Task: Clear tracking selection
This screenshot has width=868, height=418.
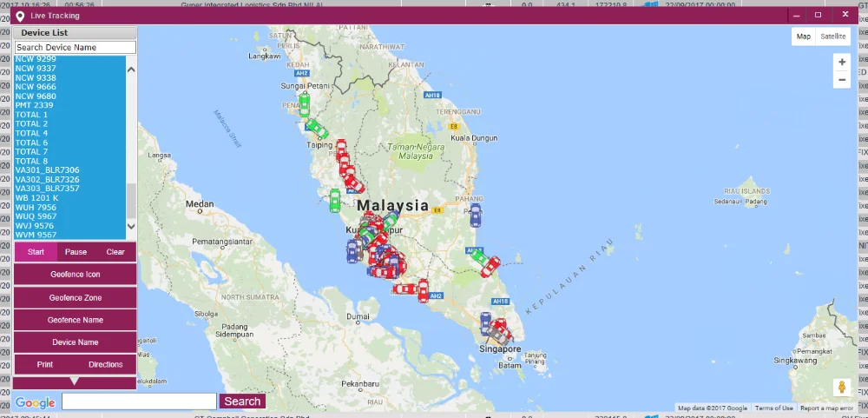Action: click(115, 252)
